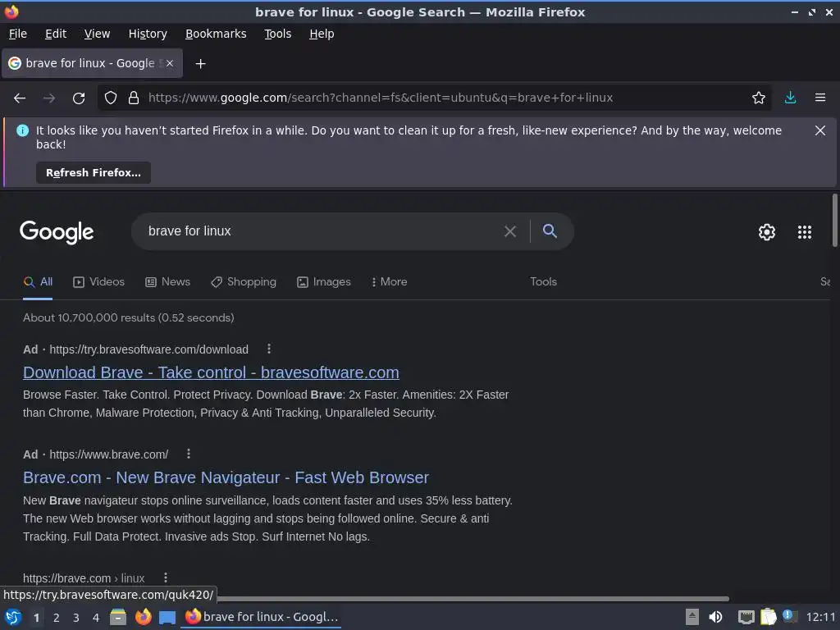The image size is (840, 630).
Task: Bookmark this page with star icon
Action: click(758, 98)
